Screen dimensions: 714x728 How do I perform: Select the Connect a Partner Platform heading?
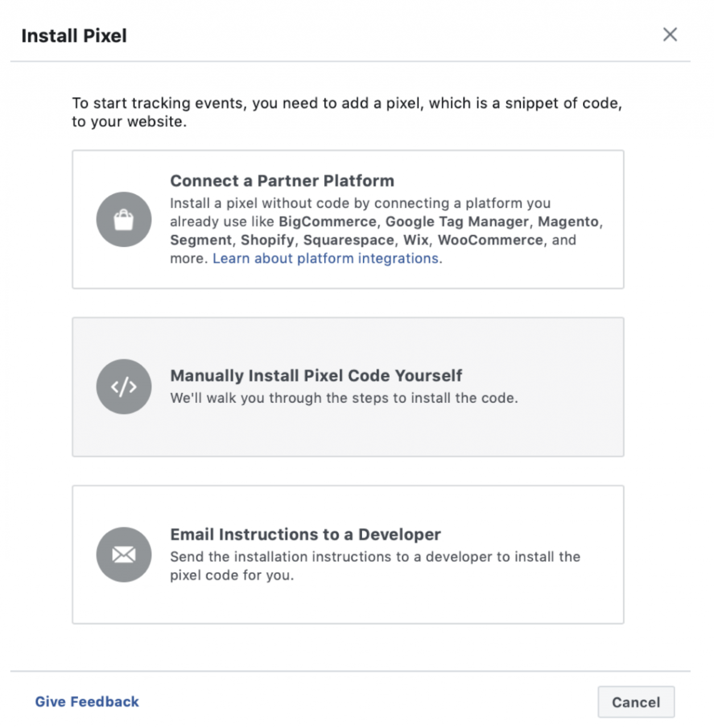pos(282,181)
